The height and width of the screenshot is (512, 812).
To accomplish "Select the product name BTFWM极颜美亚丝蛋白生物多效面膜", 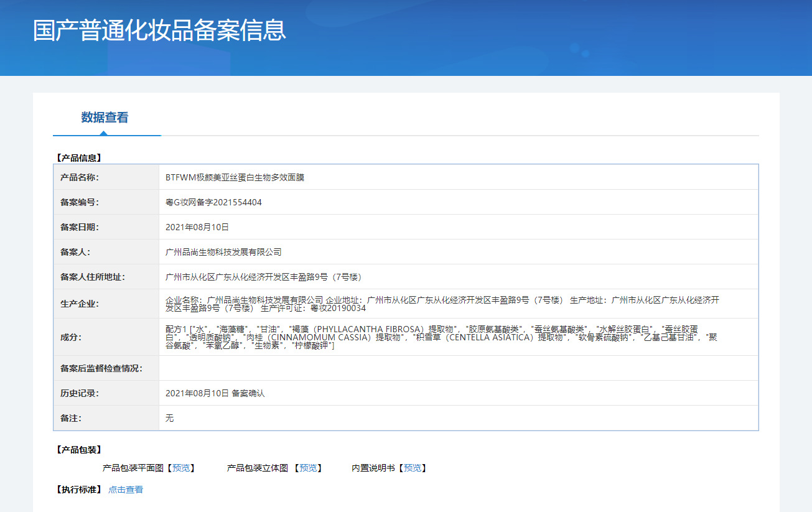I will (235, 177).
